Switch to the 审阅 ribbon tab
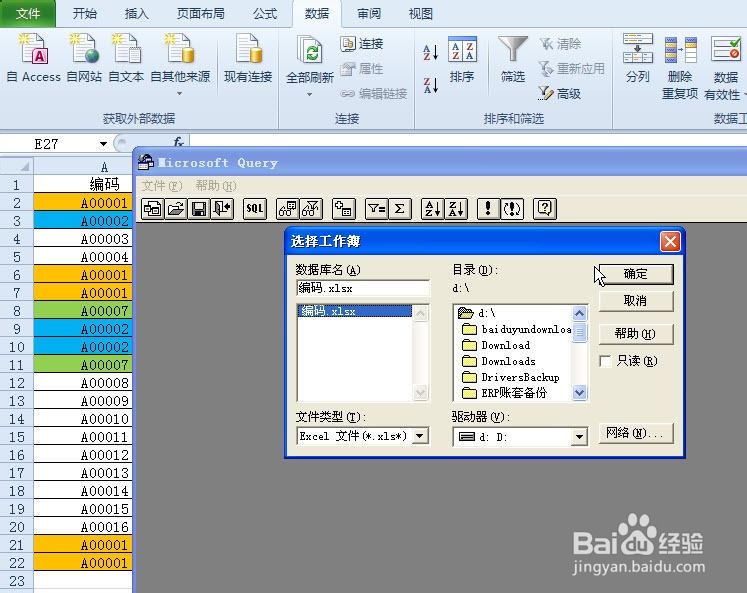Screen dimensions: 747x593 (x=369, y=14)
